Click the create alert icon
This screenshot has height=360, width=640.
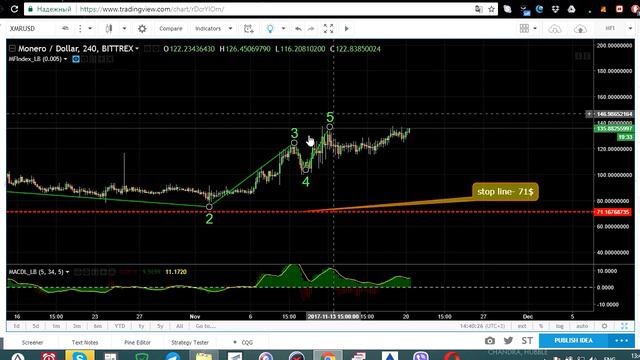pos(248,29)
